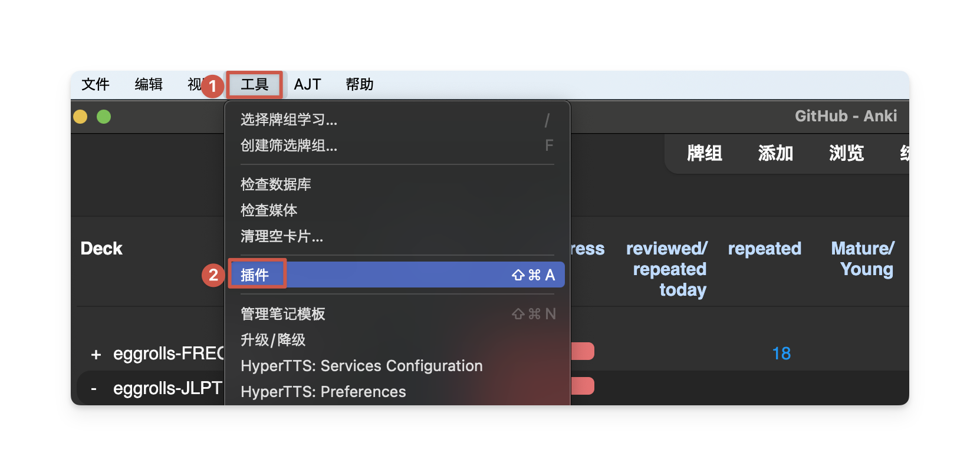The width and height of the screenshot is (980, 476).
Task: Collapse the eggrolls-JLPT deck with minus icon
Action: (x=94, y=389)
